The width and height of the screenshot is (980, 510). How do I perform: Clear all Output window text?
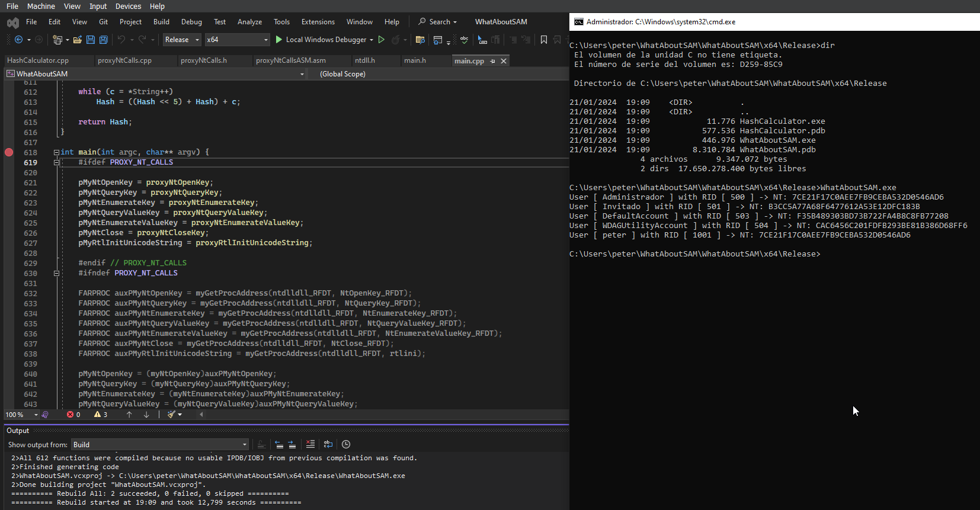(310, 444)
